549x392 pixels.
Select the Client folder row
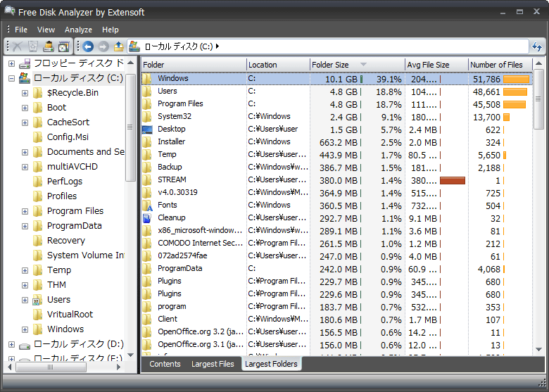[337, 320]
